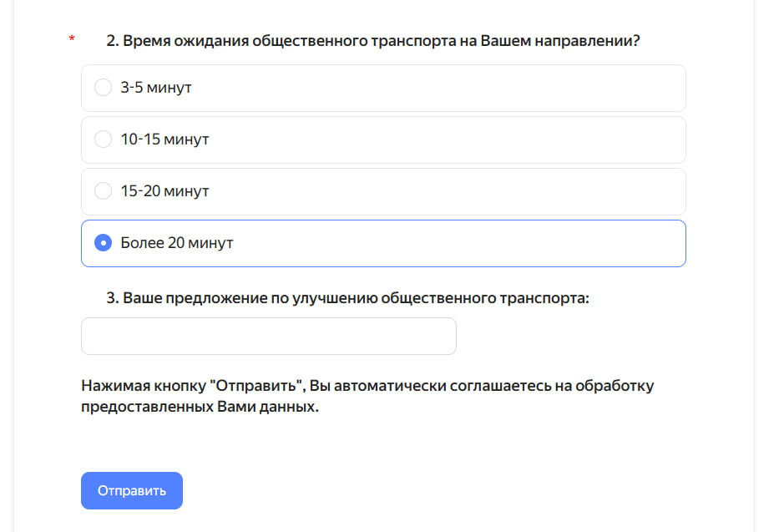Image resolution: width=779 pixels, height=532 pixels.
Task: Click the data processing consent notice text
Action: coord(367,394)
